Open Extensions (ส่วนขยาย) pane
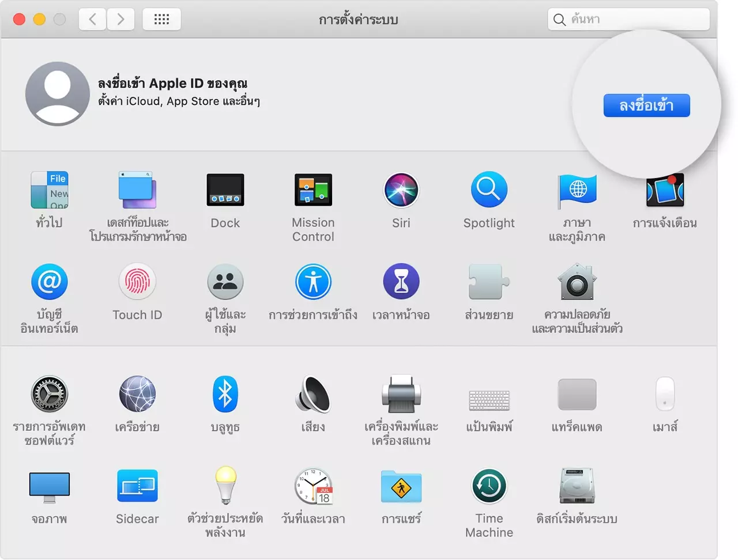This screenshot has width=738, height=560. pyautogui.click(x=489, y=282)
